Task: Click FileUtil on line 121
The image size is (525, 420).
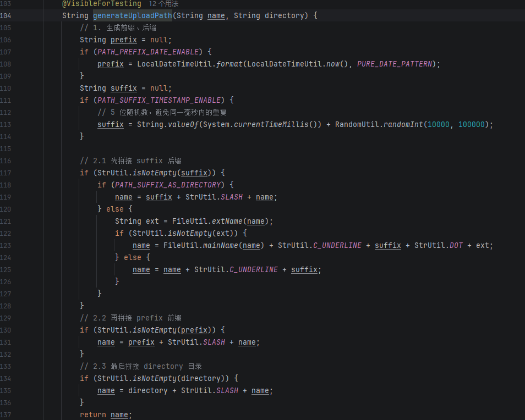Action: pos(190,221)
